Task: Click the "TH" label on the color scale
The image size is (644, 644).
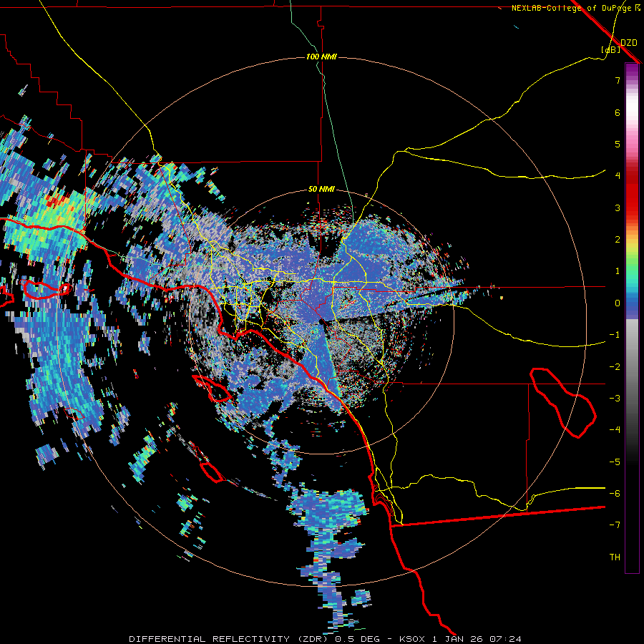Action: tap(615, 557)
